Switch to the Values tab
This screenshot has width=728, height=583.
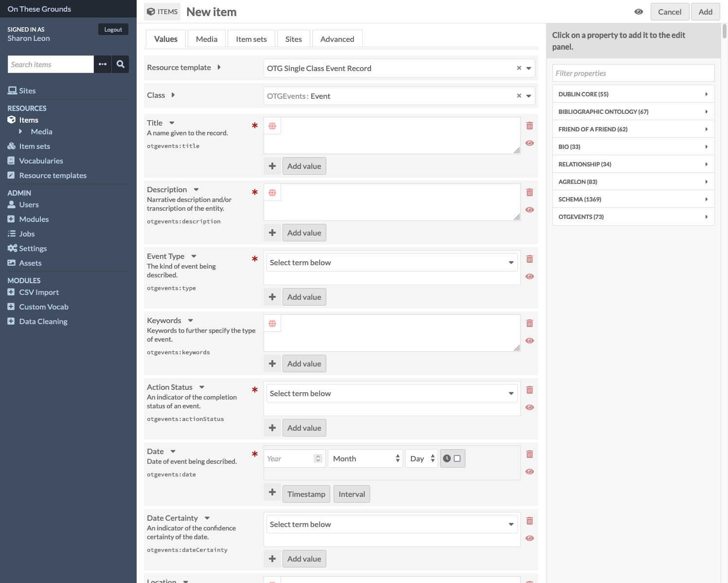click(x=166, y=39)
